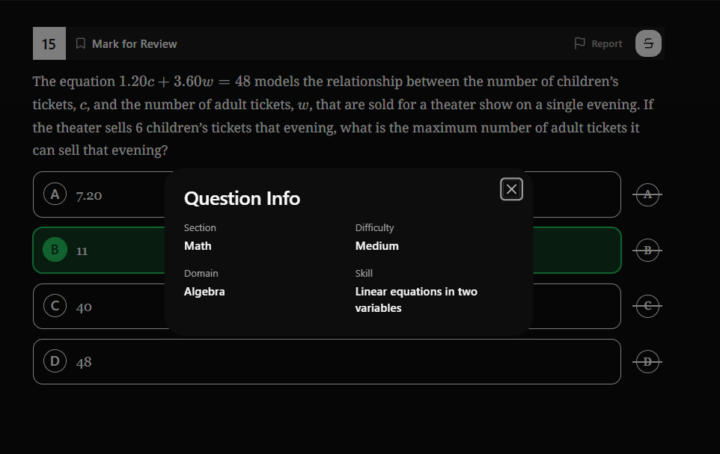This screenshot has width=720, height=454.
Task: Click the answer value 48
Action: click(x=84, y=363)
